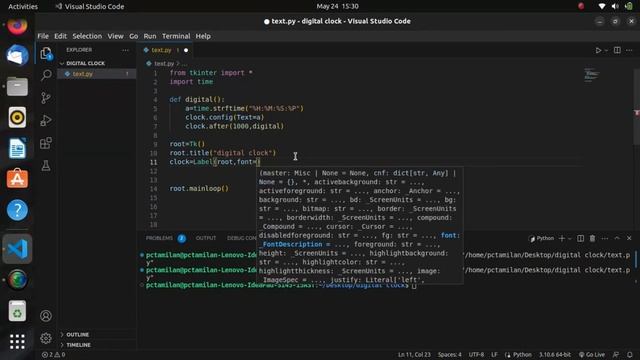640x360 pixels.
Task: Open Rhythmbox from the dock
Action: (17, 118)
